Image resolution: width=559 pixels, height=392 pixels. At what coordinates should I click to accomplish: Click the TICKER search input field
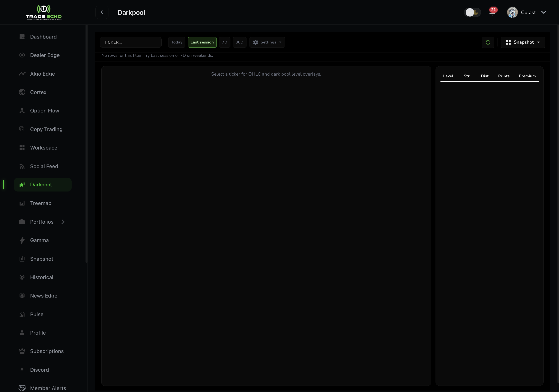click(131, 42)
